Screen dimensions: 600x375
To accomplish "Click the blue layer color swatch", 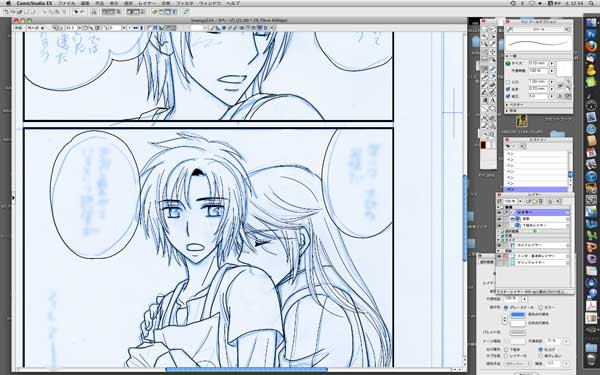I will 517,315.
